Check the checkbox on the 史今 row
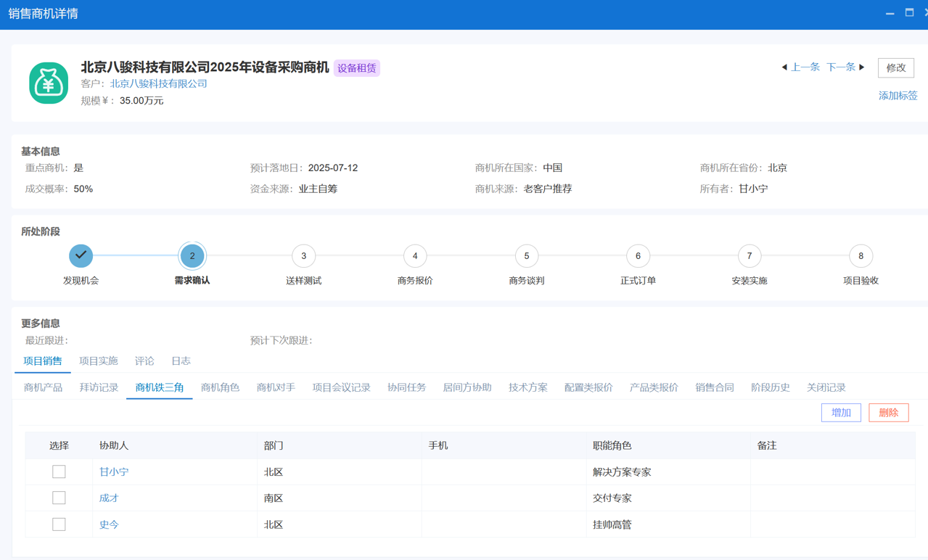This screenshot has width=928, height=560. [58, 524]
